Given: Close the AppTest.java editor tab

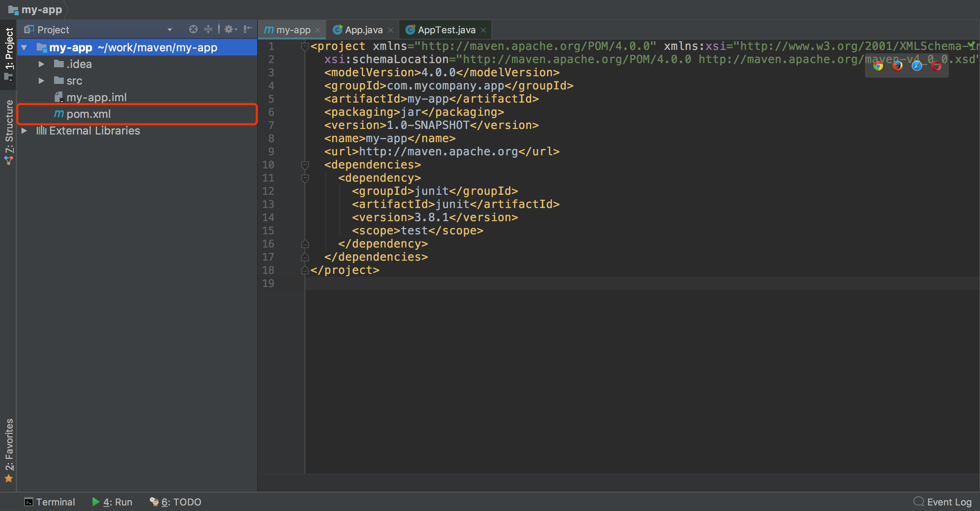Looking at the screenshot, I should click(483, 30).
